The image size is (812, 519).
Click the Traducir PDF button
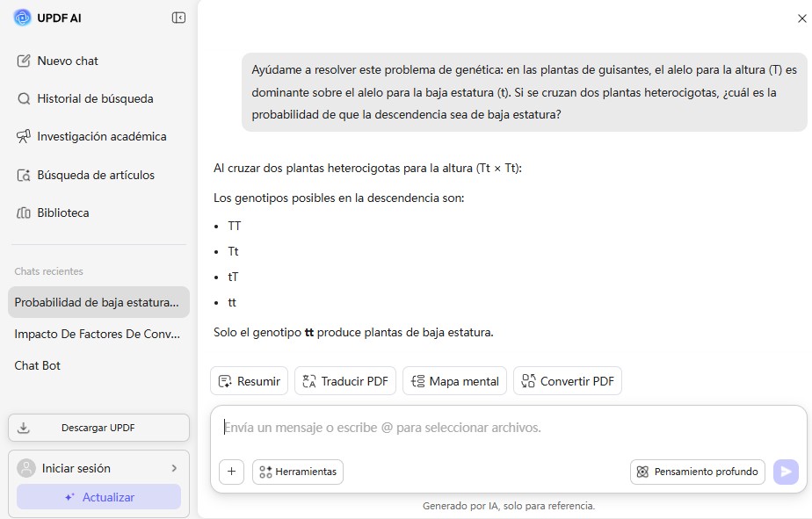345,380
